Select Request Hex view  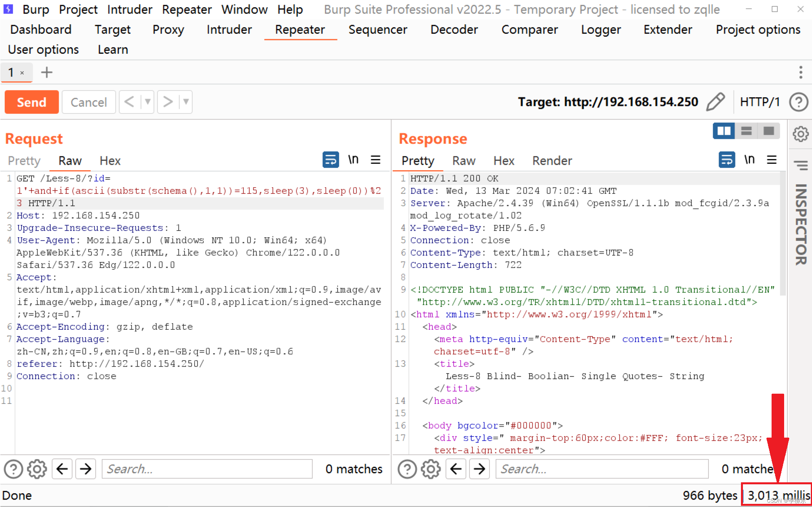point(110,161)
